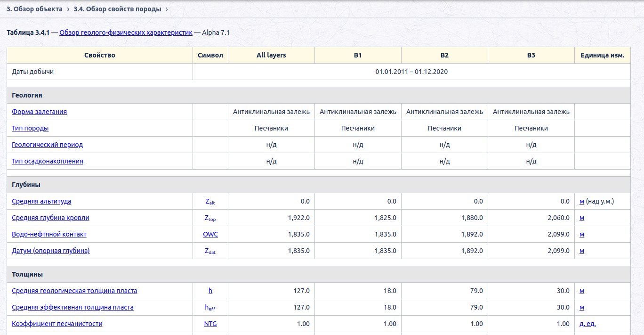Click 'Антиклинальная залежь' in B3 column

[531, 112]
